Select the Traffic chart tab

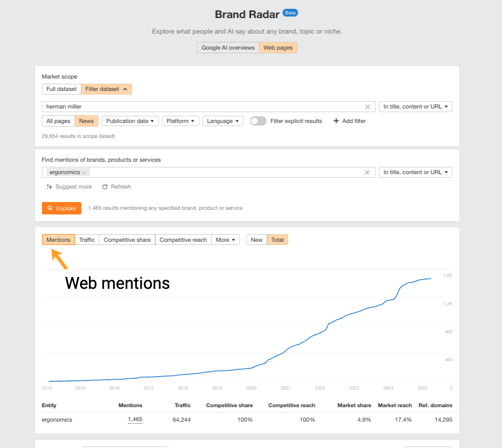pos(87,240)
